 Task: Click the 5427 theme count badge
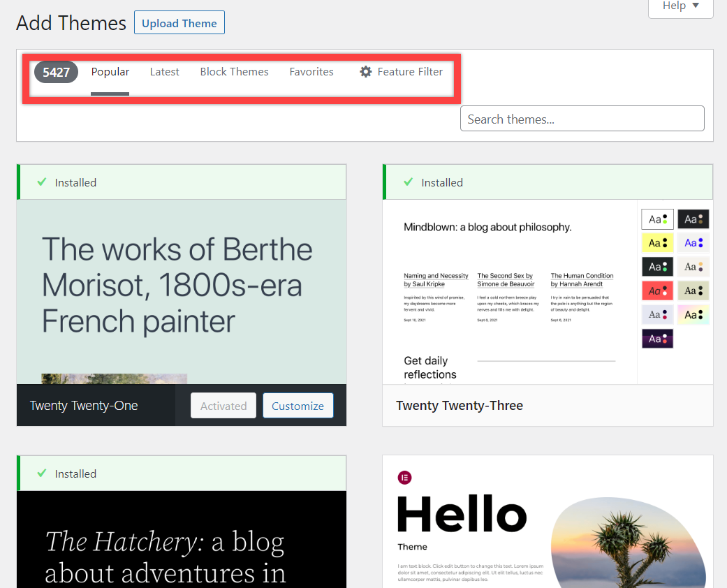[x=56, y=73]
